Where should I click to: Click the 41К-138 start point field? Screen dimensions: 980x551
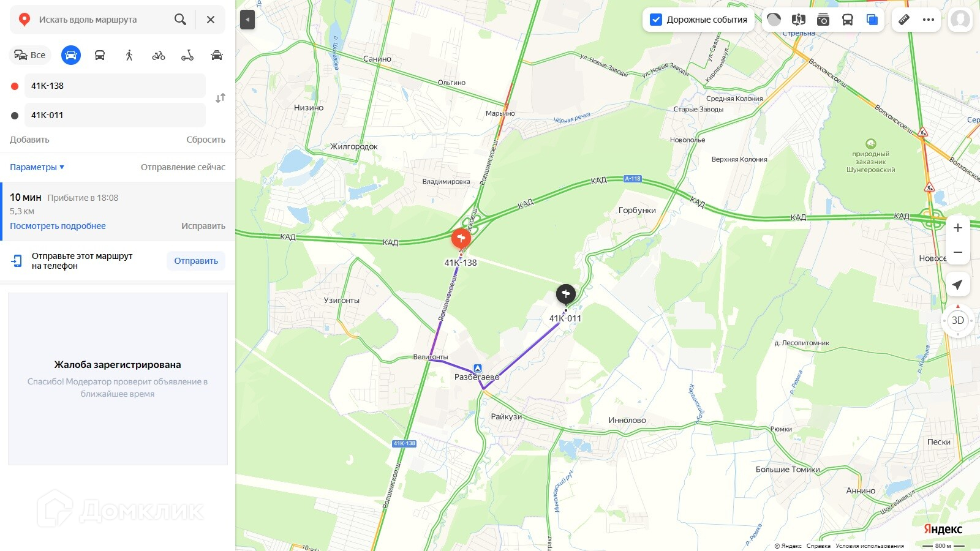click(115, 86)
